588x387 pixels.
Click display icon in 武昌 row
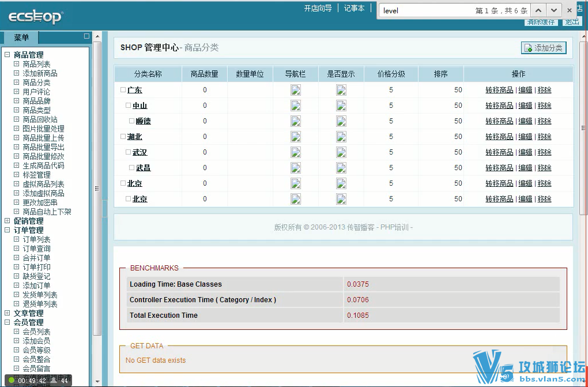[x=341, y=168]
